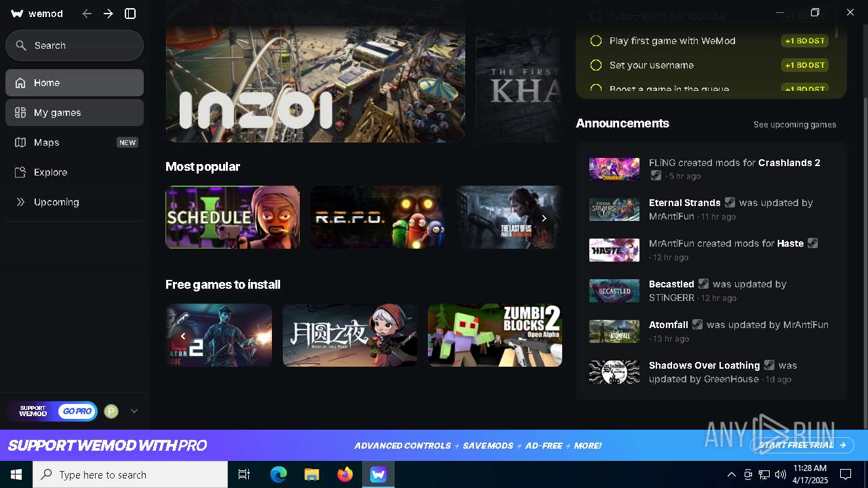Open Eternal Strands announcement thumbnail

(614, 209)
